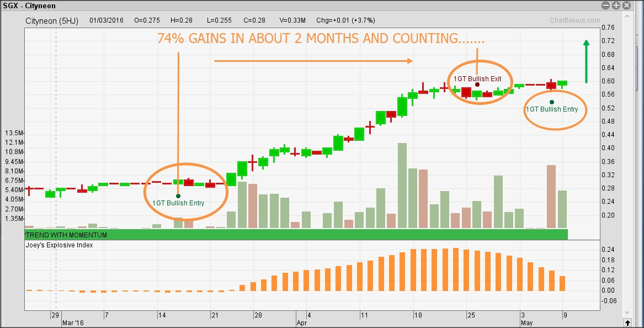Close the SGX - Cityneon chart window
The height and width of the screenshot is (328, 644).
[626, 6]
